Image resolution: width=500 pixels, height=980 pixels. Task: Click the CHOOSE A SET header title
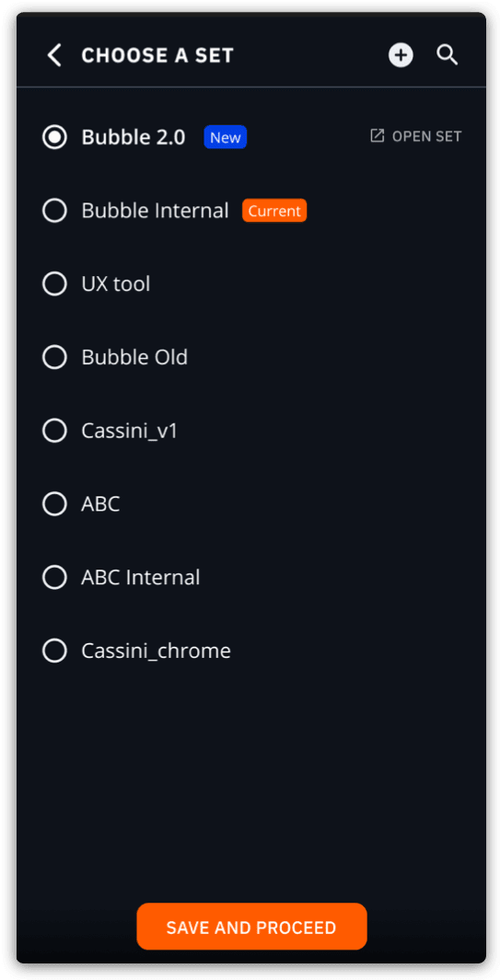pyautogui.click(x=157, y=55)
